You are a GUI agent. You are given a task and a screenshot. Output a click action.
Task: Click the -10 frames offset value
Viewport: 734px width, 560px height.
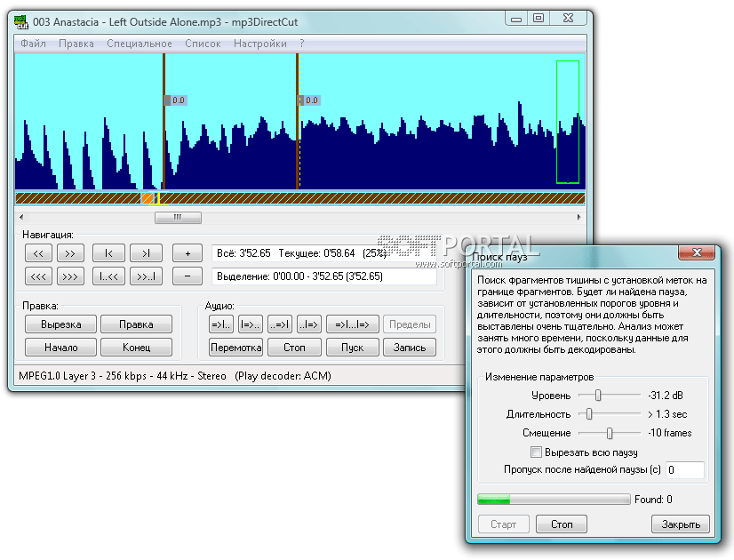tap(670, 433)
